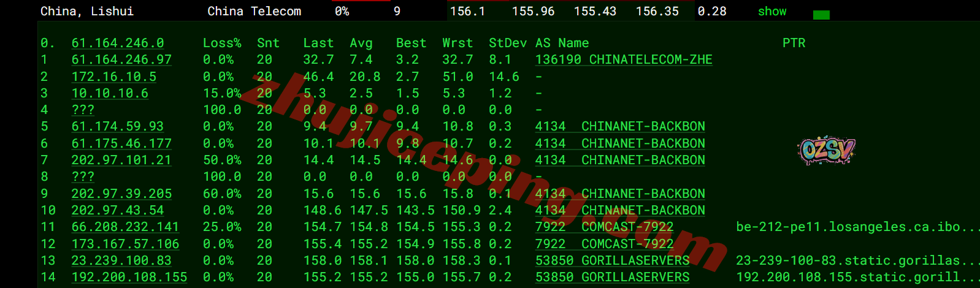The width and height of the screenshot is (980, 288).
Task: Click IP 202.97.39.205
Action: pyautogui.click(x=121, y=194)
